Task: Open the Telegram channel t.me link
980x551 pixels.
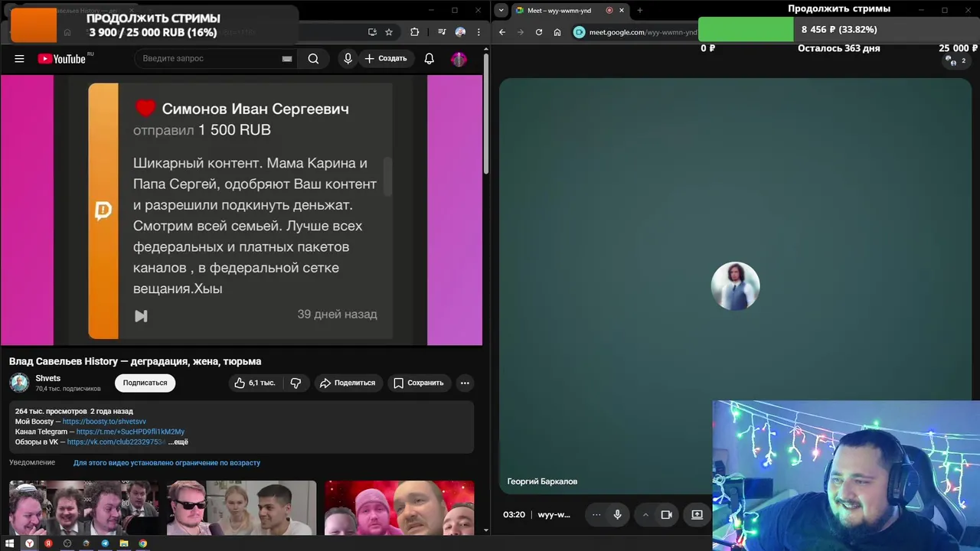Action: [130, 432]
